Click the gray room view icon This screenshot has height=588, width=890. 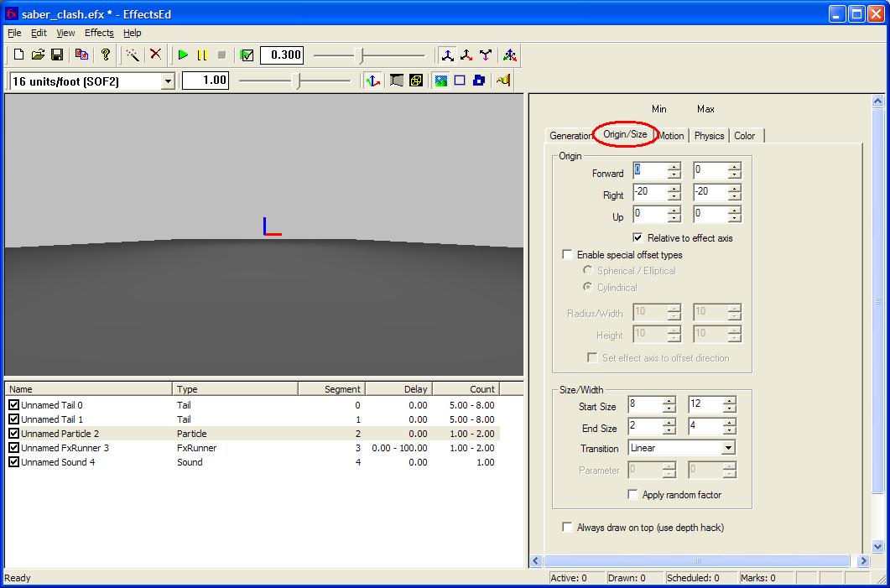point(397,81)
